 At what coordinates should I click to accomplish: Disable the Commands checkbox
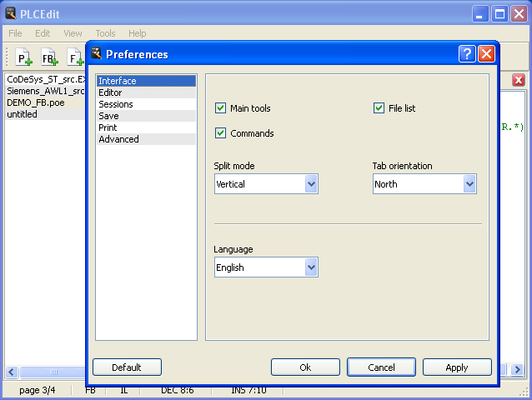pos(220,132)
